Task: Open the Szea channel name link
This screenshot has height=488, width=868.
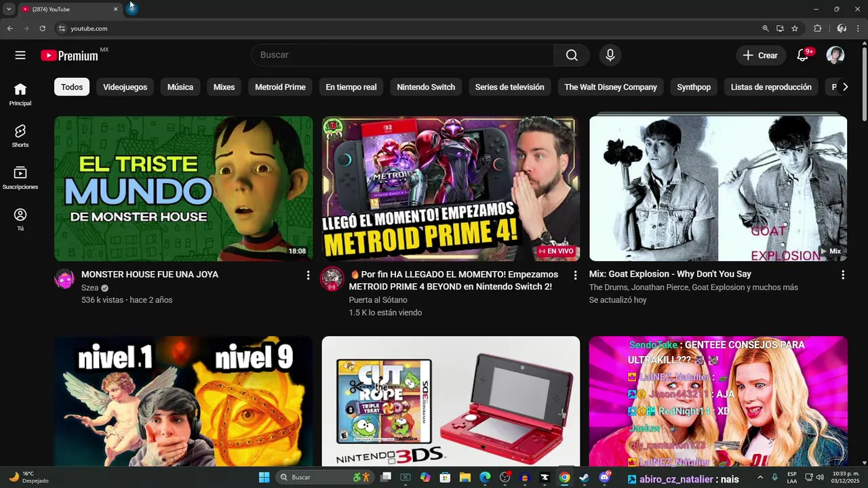Action: (x=90, y=288)
